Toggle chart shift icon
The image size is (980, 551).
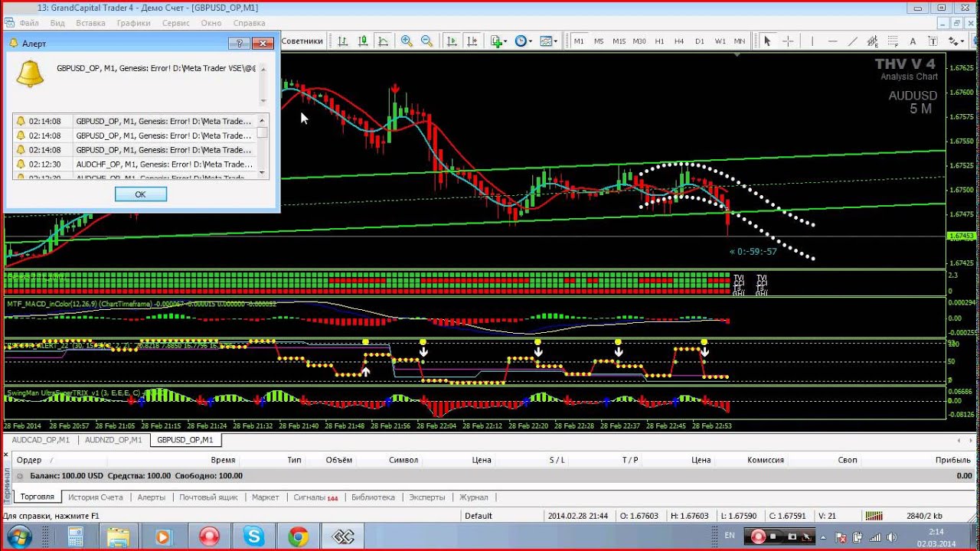(472, 41)
